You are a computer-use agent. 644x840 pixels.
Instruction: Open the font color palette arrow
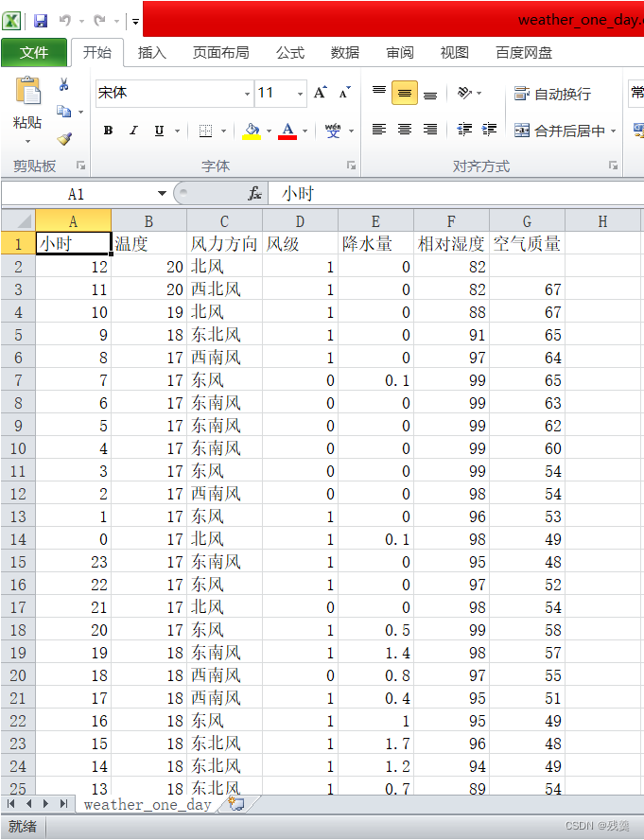point(305,131)
